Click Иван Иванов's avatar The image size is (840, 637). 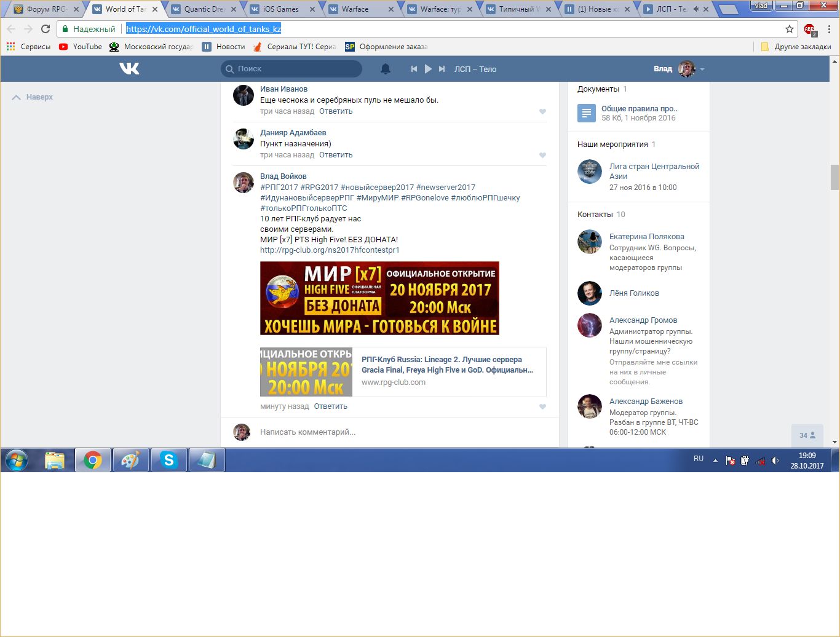click(x=244, y=95)
